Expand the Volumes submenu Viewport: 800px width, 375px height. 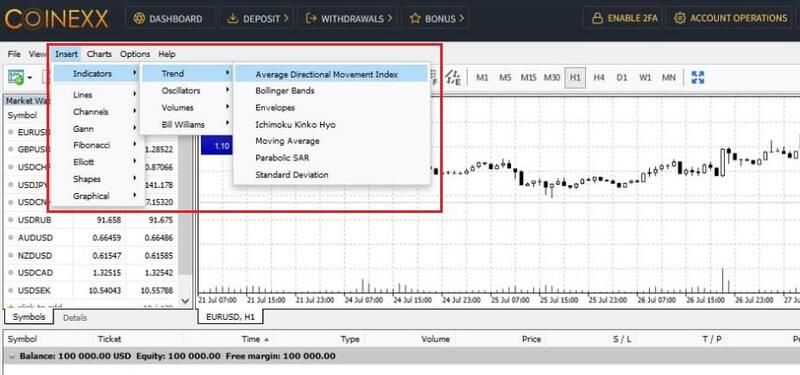tap(187, 107)
